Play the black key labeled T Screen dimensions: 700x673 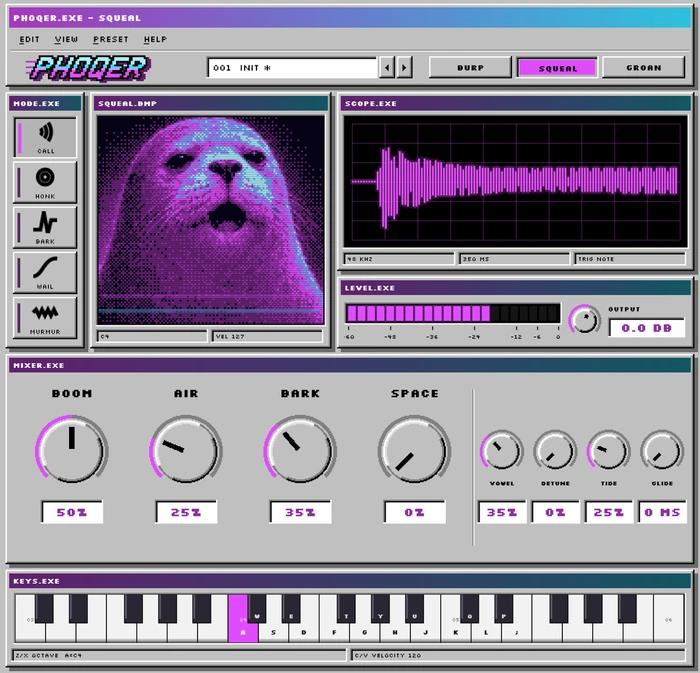coord(346,609)
